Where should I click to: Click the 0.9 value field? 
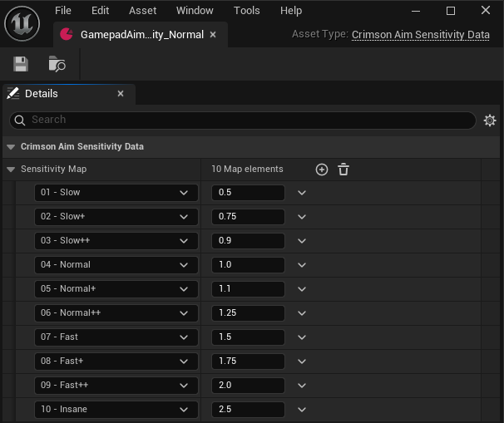248,240
